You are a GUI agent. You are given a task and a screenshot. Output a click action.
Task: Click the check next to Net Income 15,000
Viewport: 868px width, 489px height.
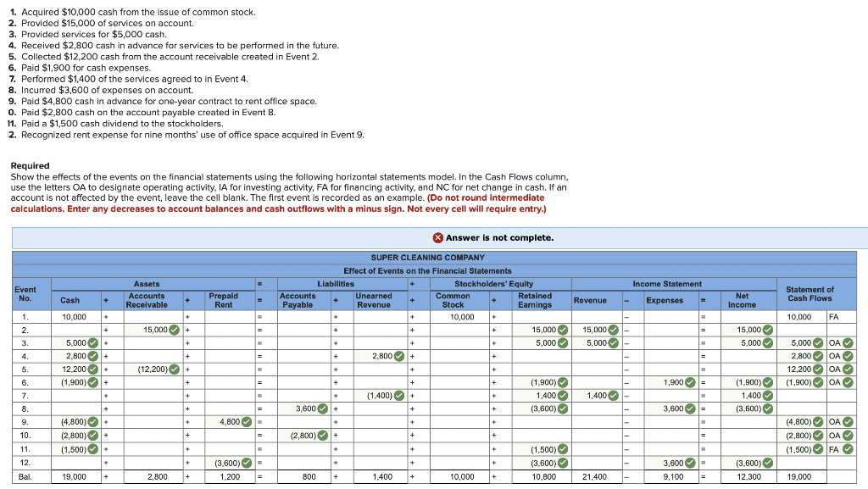click(x=768, y=331)
